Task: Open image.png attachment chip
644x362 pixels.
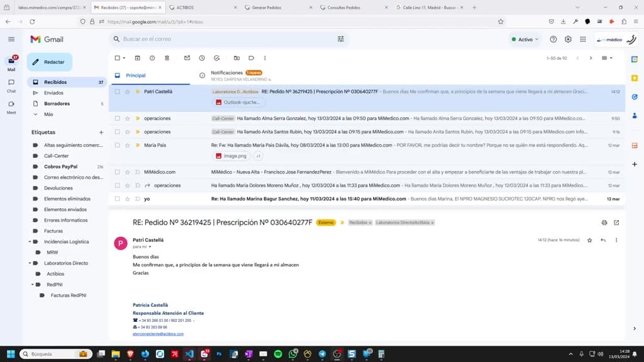Action: (x=231, y=156)
